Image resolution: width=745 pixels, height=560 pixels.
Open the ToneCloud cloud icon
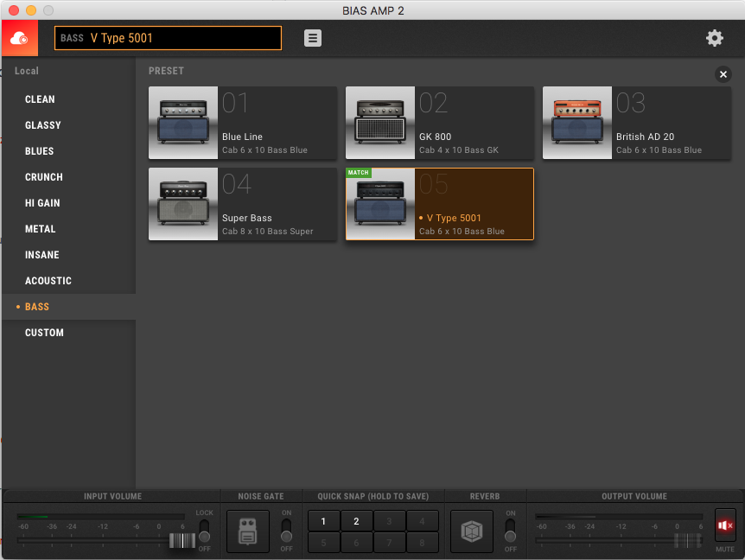pos(18,38)
